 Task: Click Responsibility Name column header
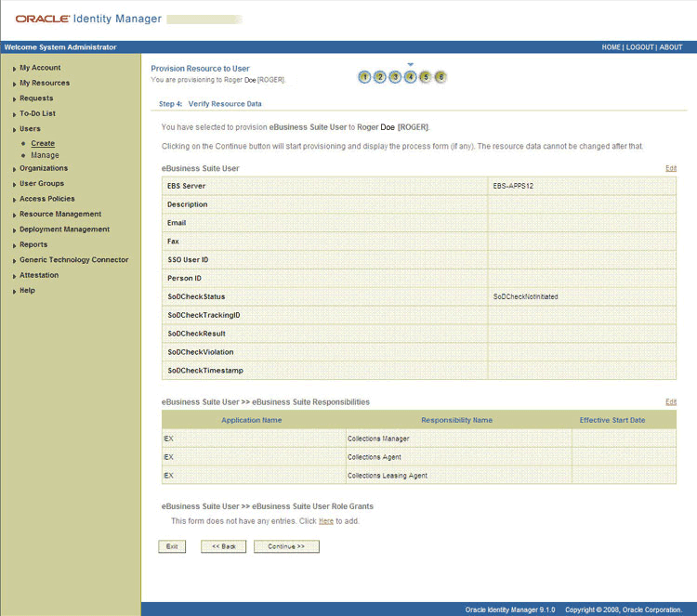click(x=456, y=420)
